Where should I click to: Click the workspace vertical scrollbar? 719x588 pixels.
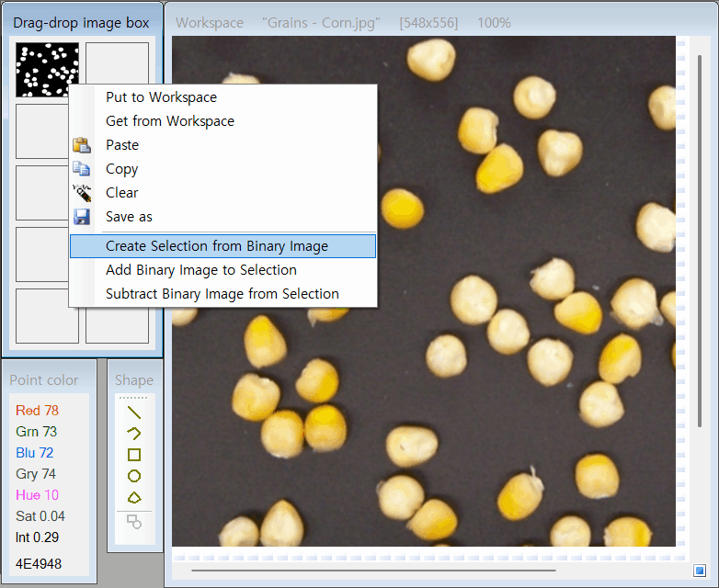pos(700,241)
